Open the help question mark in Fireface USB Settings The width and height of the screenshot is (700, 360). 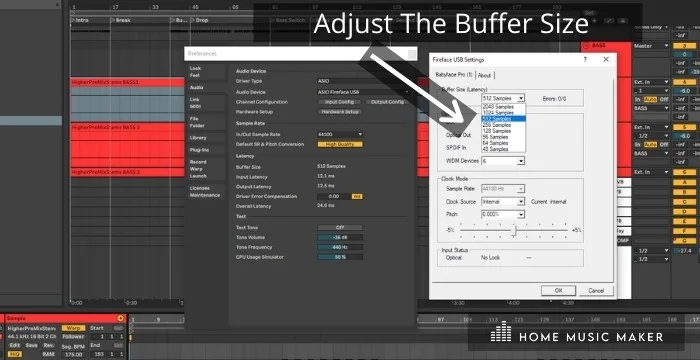[585, 59]
